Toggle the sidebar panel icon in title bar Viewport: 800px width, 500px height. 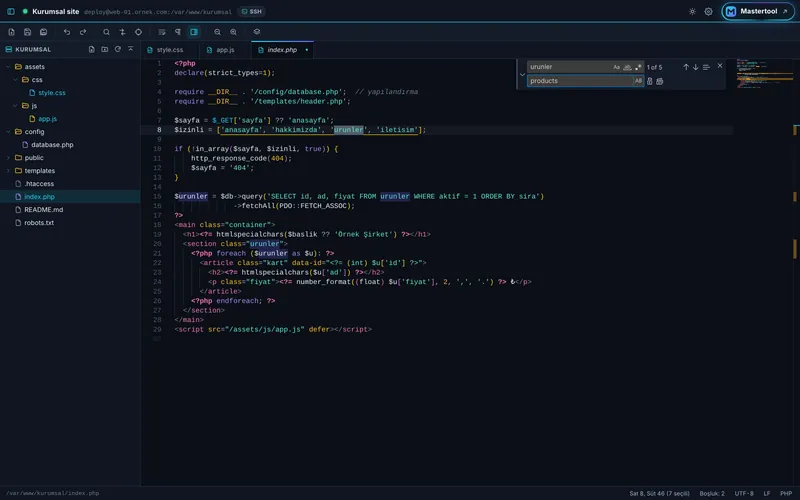click(11, 11)
